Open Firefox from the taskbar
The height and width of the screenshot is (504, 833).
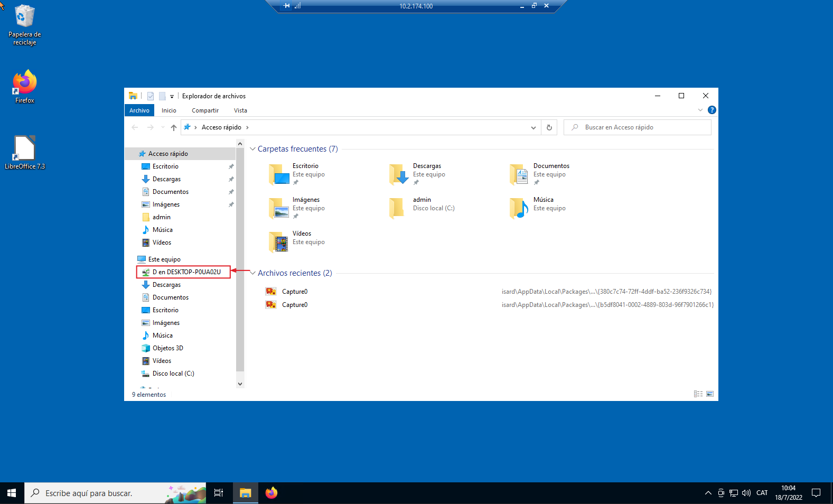click(x=271, y=493)
